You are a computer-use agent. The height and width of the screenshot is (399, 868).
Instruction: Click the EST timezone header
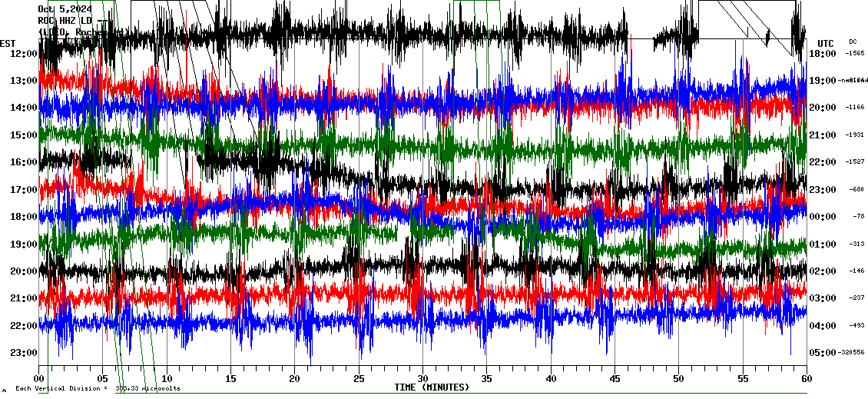pyautogui.click(x=8, y=43)
